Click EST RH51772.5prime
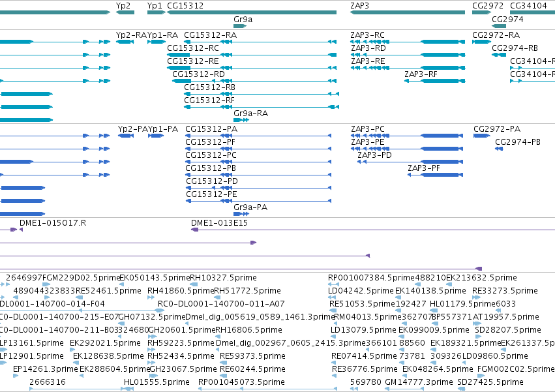 coord(247,291)
